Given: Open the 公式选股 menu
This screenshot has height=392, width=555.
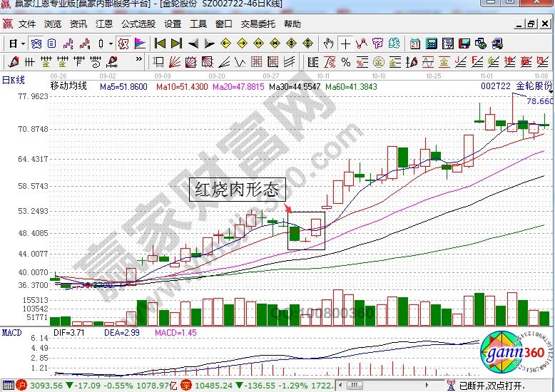Looking at the screenshot, I should coord(138,24).
